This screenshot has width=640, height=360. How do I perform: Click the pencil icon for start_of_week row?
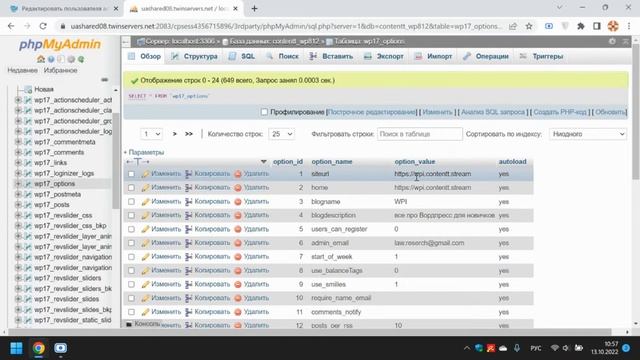pos(145,257)
